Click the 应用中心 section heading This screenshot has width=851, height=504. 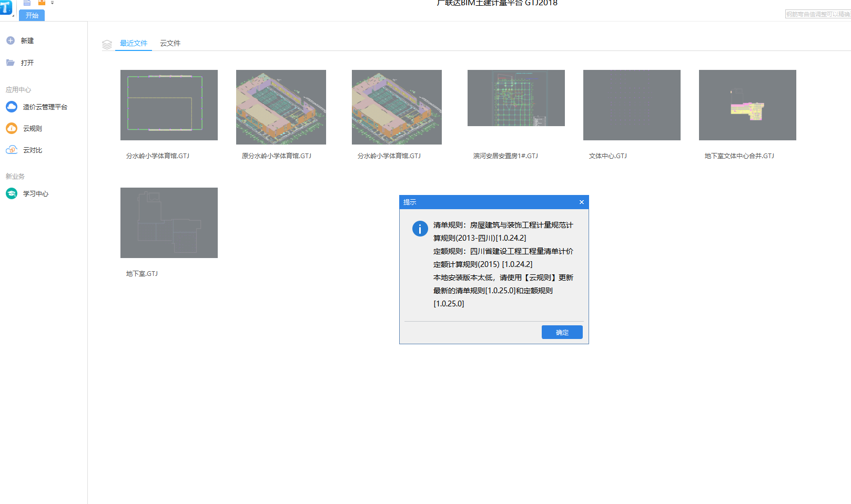pyautogui.click(x=18, y=89)
